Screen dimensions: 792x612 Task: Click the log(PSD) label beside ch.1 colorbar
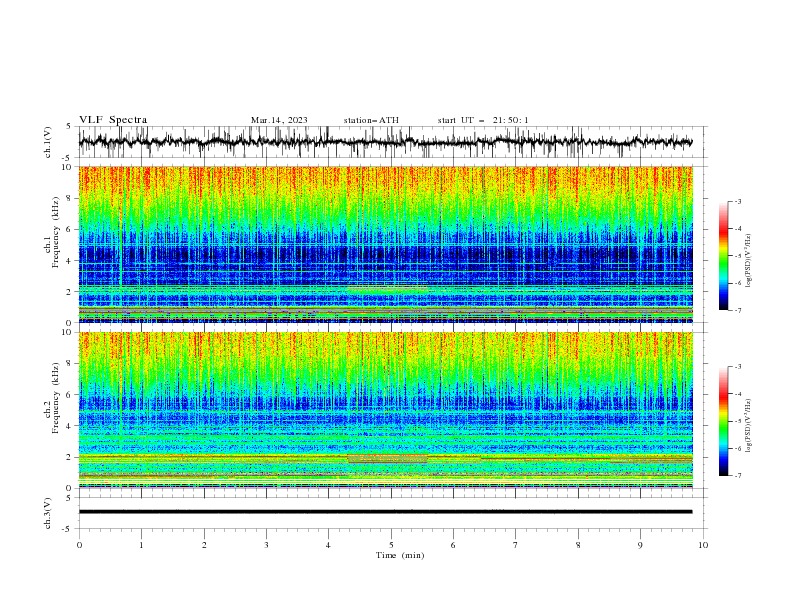tap(749, 261)
